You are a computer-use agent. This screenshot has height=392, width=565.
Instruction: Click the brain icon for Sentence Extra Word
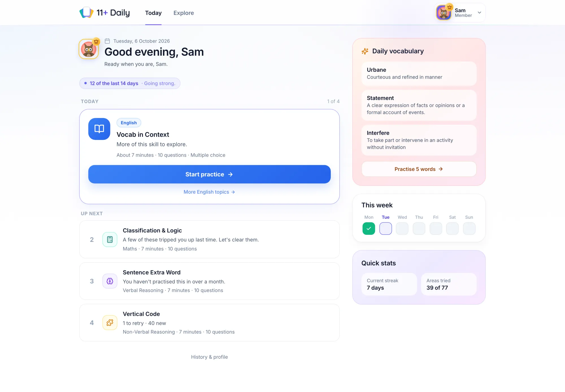(110, 281)
